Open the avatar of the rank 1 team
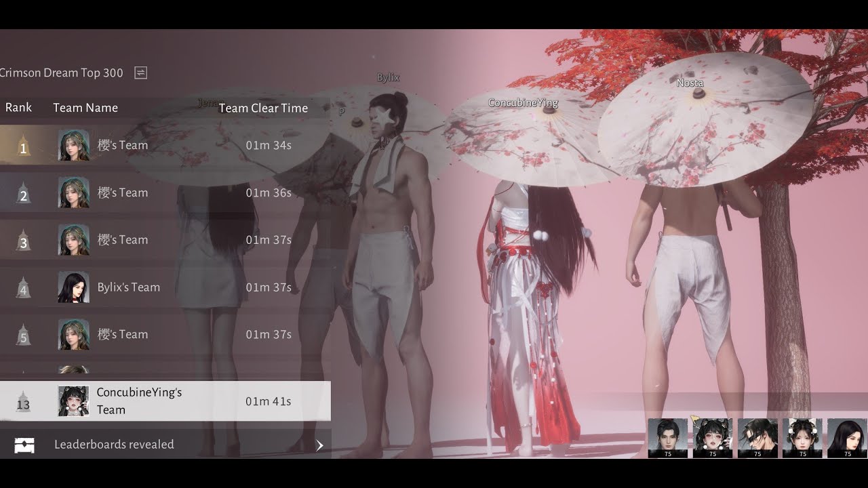 coord(74,145)
